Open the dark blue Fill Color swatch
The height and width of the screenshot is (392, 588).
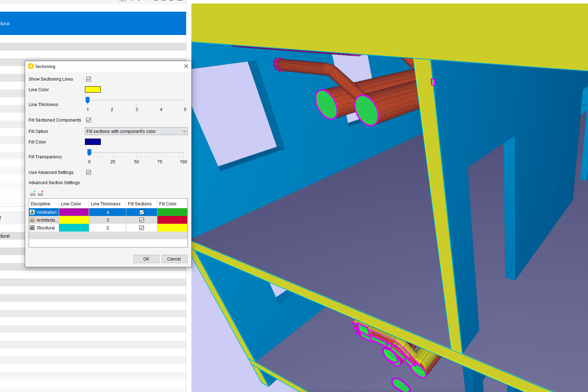pos(93,142)
